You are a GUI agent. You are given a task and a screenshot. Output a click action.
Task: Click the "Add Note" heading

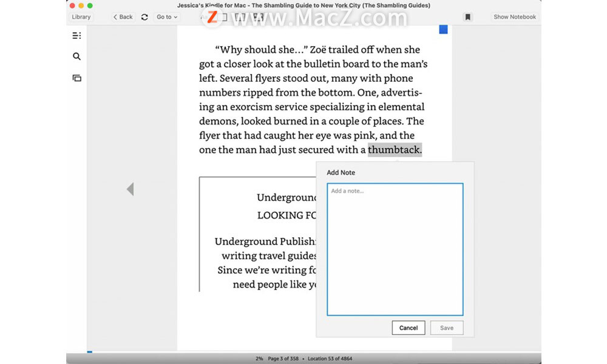click(341, 172)
